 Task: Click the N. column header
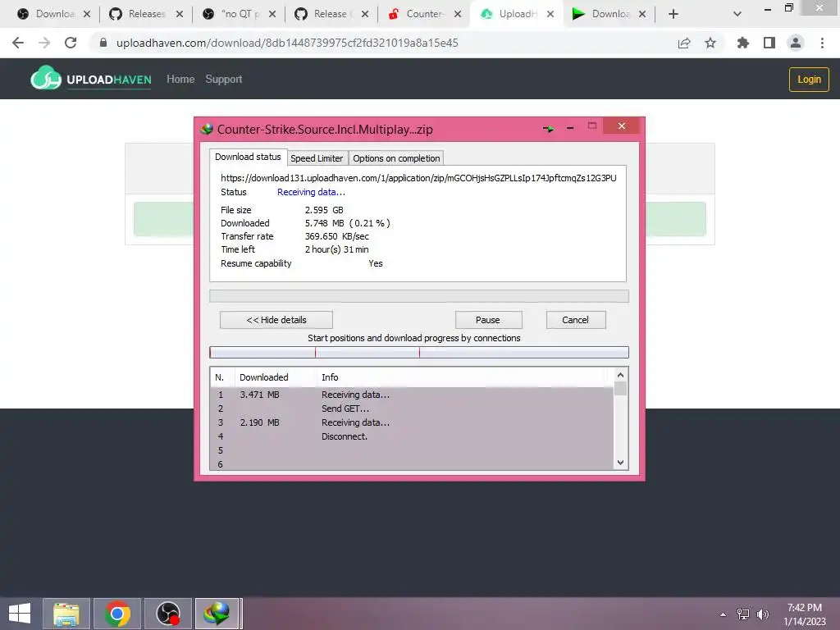coord(223,377)
